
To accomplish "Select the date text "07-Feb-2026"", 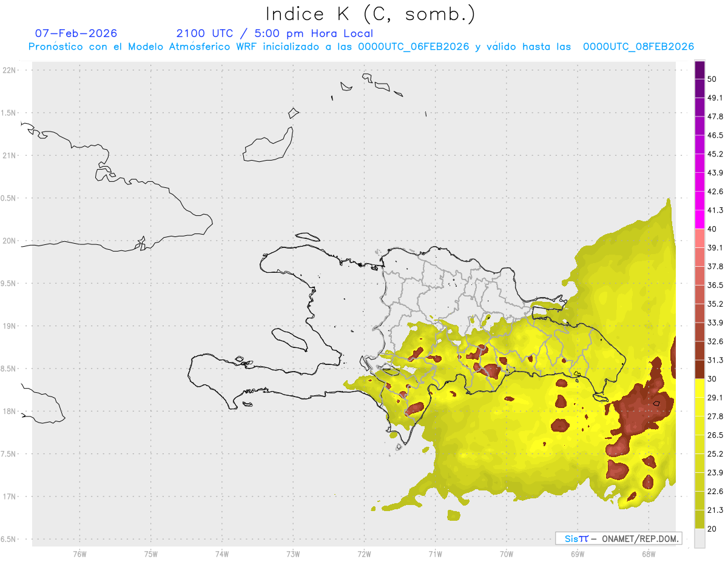I will pos(76,33).
